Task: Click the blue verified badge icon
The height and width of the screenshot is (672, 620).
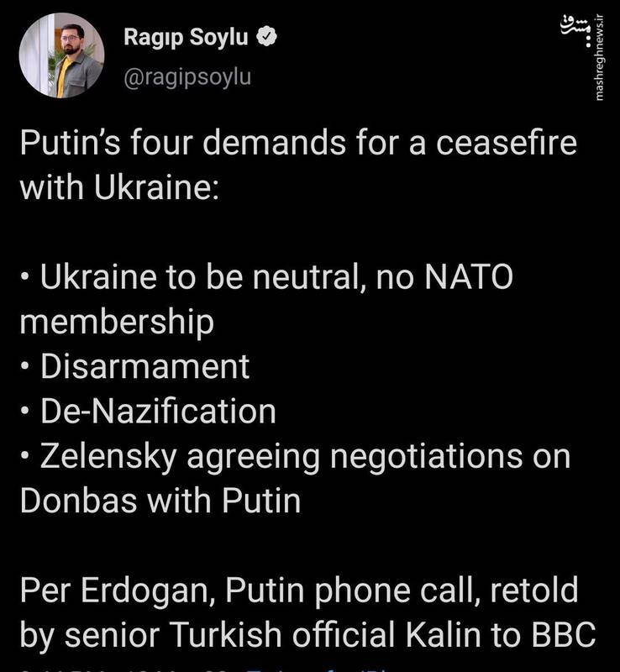Action: click(266, 36)
